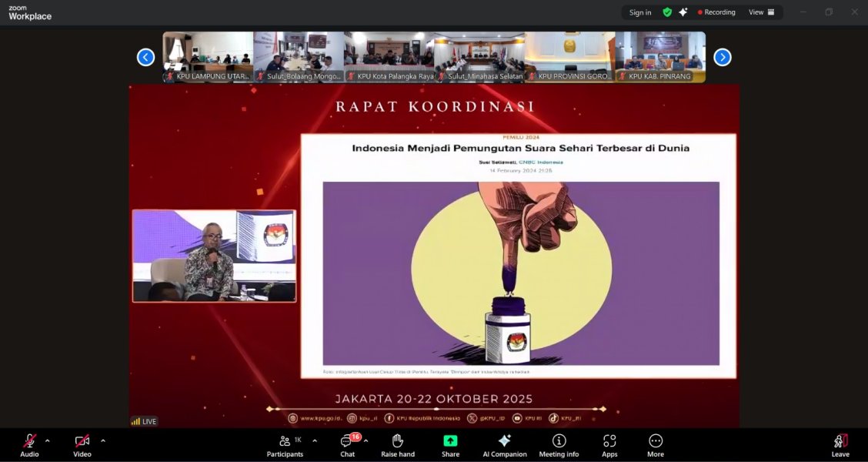Open the Chat panel
This screenshot has width=868, height=462.
(347, 444)
